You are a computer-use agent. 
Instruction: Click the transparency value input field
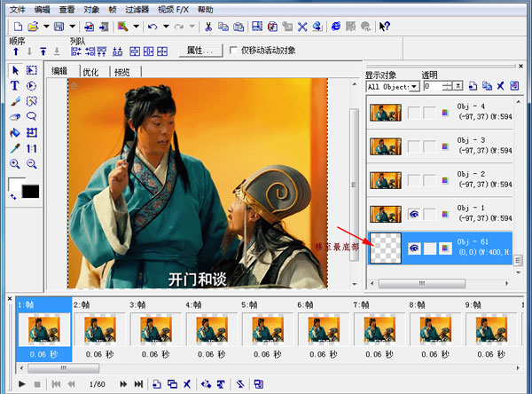click(x=433, y=86)
